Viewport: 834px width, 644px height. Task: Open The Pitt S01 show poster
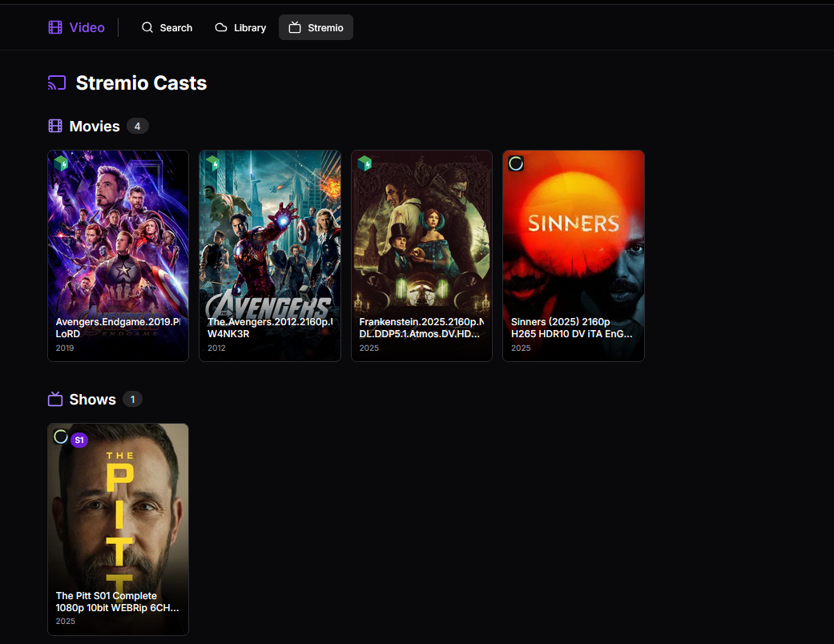[118, 513]
